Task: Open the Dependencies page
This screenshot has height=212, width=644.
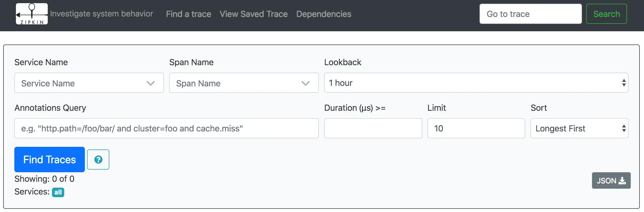Action: [x=324, y=14]
